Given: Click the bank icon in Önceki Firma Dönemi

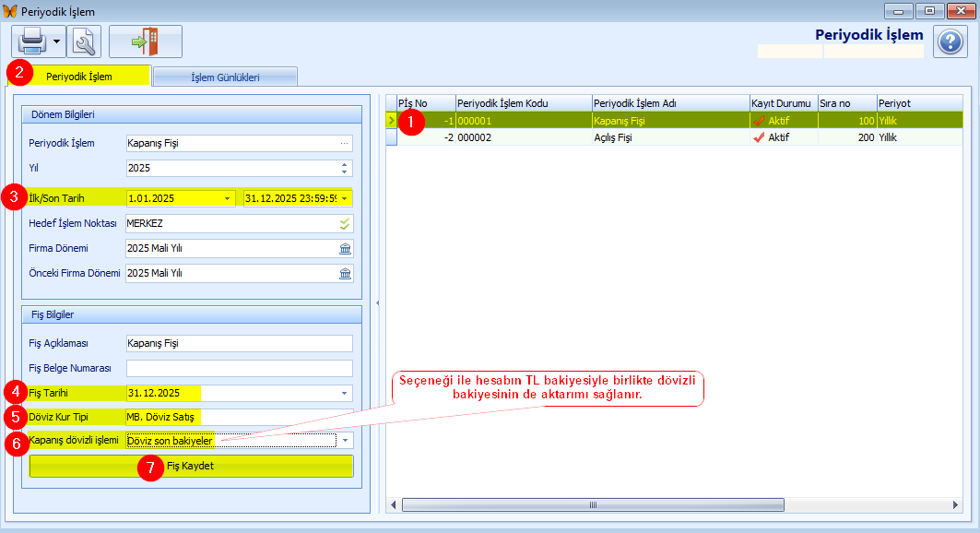Looking at the screenshot, I should [x=345, y=274].
